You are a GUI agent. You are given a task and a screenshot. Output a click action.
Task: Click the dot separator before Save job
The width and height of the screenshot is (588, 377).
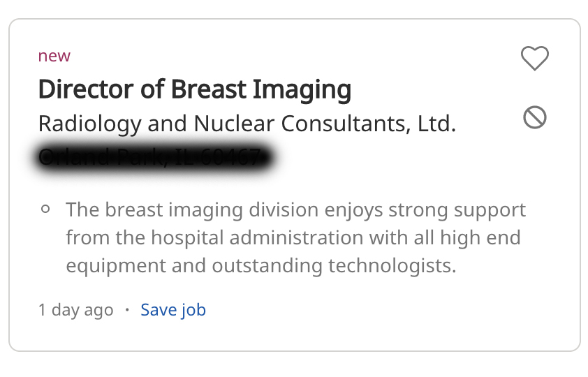pos(127,309)
